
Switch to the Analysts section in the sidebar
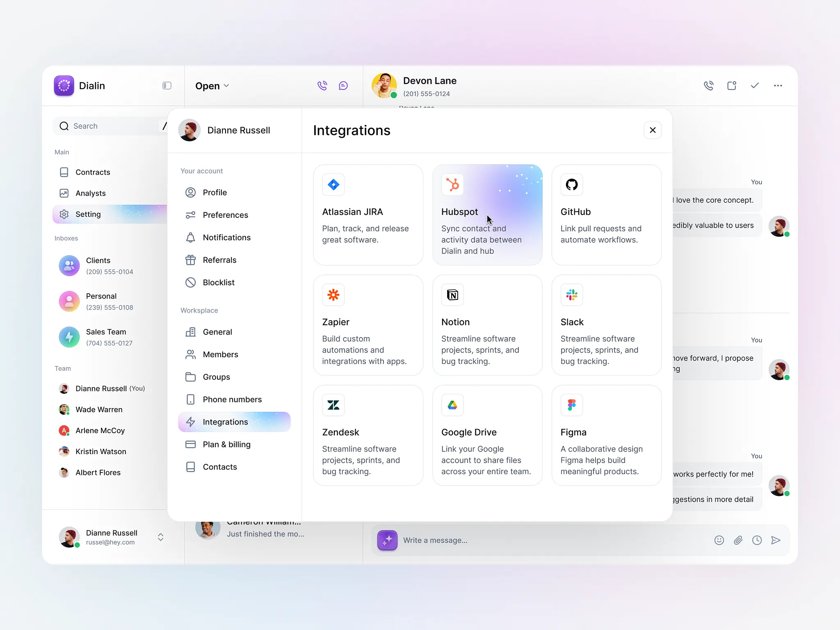91,193
